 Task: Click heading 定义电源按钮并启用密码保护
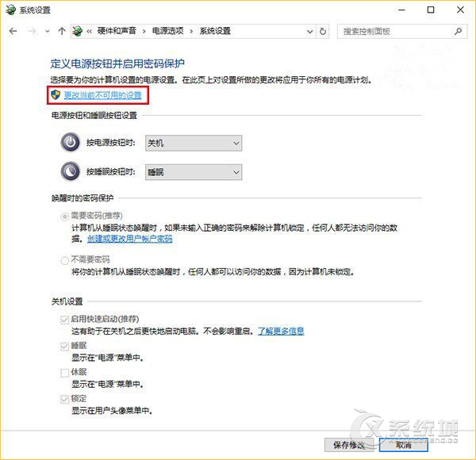click(x=117, y=63)
